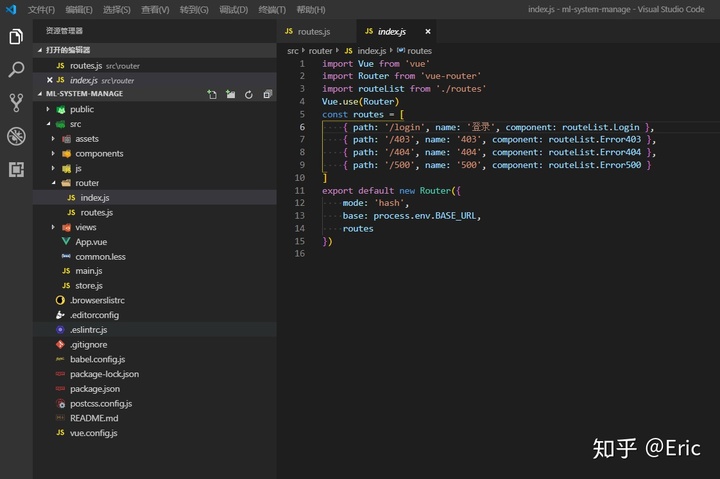Expand the views folder
Image resolution: width=720 pixels, height=479 pixels.
point(154,227)
